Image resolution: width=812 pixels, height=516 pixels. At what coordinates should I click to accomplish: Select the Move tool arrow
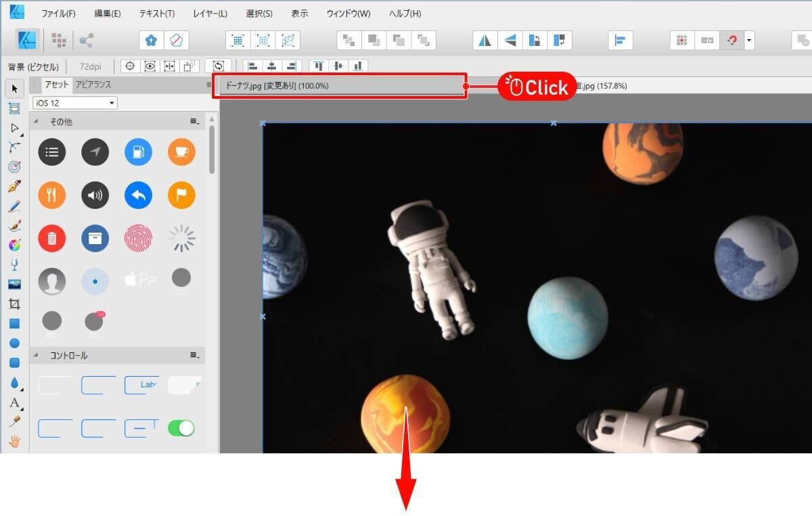coord(14,89)
